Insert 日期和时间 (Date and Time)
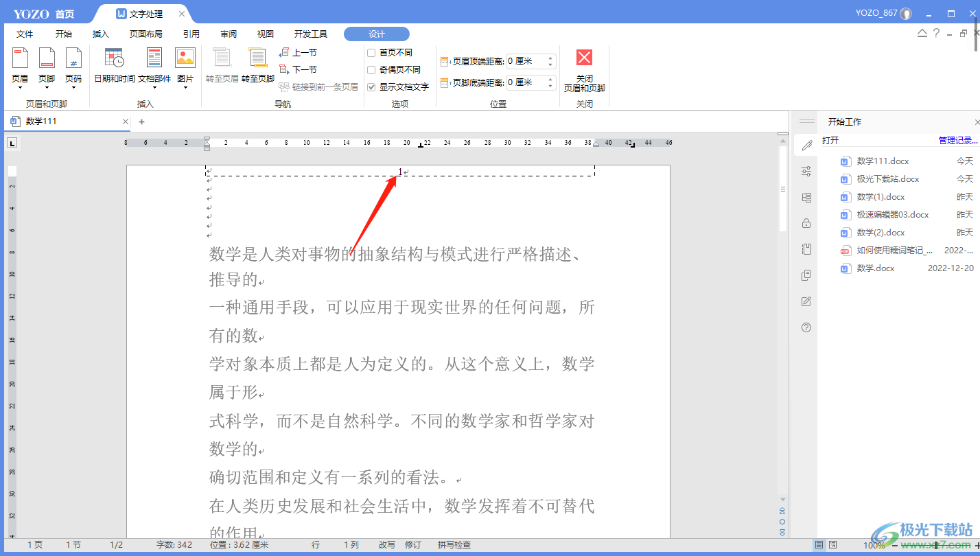 pyautogui.click(x=114, y=58)
